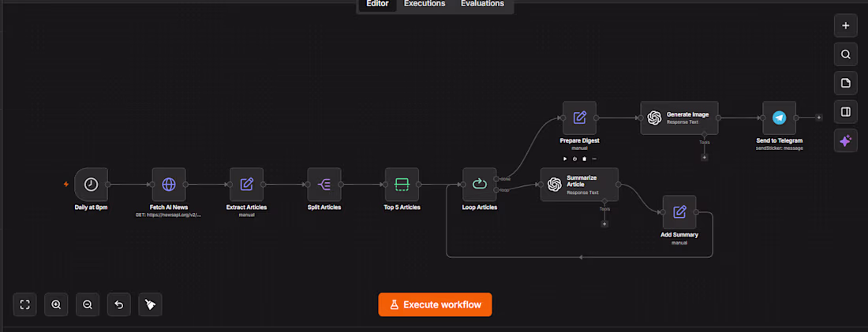
Task: Click the 'Send to Telegram' label text
Action: (x=780, y=140)
